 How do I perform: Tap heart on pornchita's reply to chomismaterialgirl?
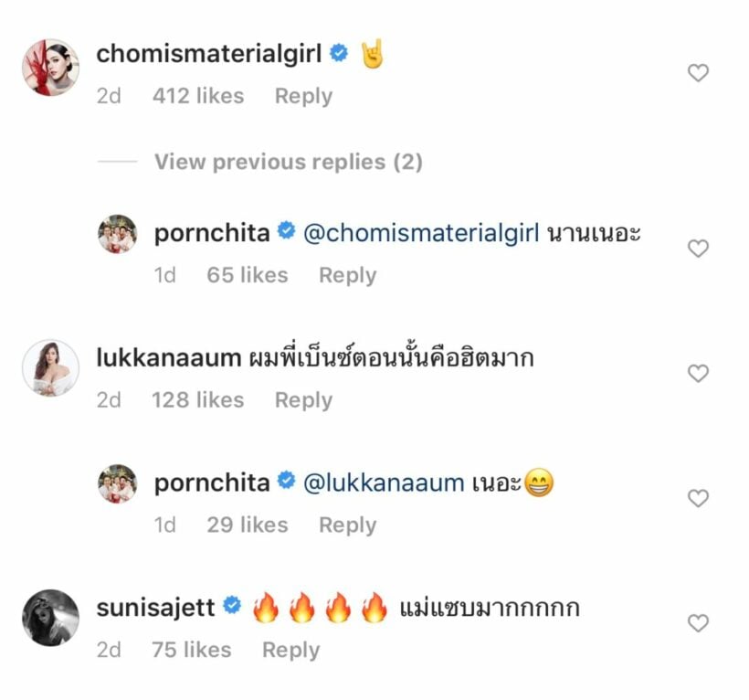coord(698,249)
